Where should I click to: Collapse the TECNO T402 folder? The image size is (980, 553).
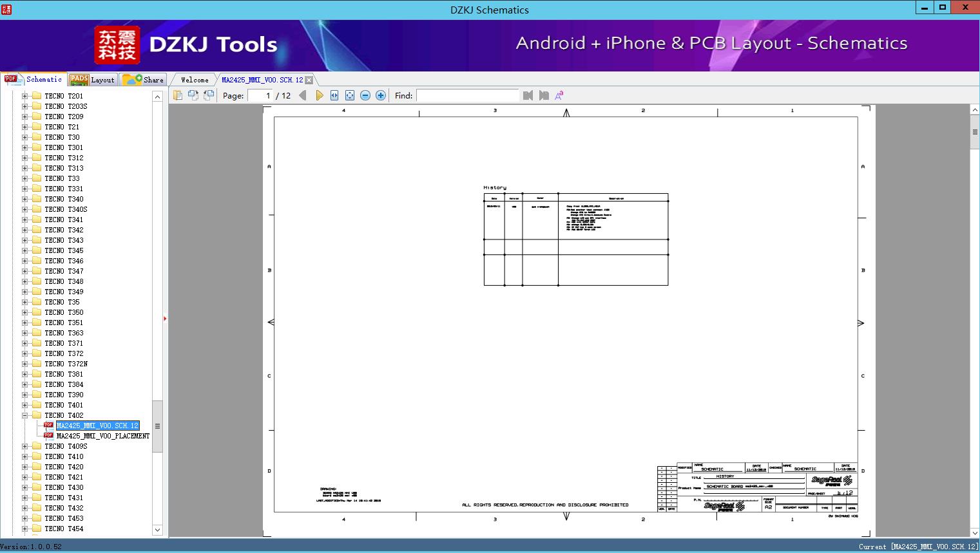pyautogui.click(x=25, y=415)
